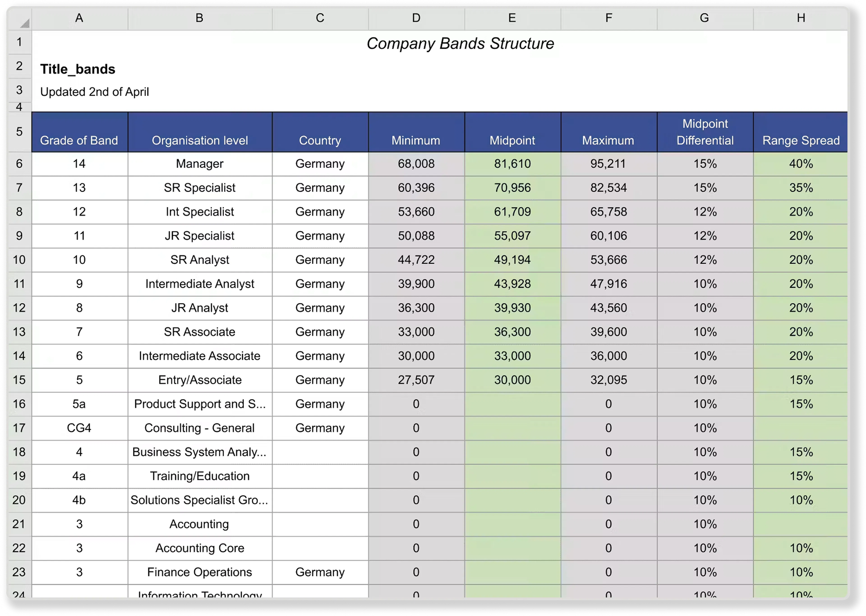Click the midpoint value 43,928
866x616 pixels.
(x=512, y=284)
